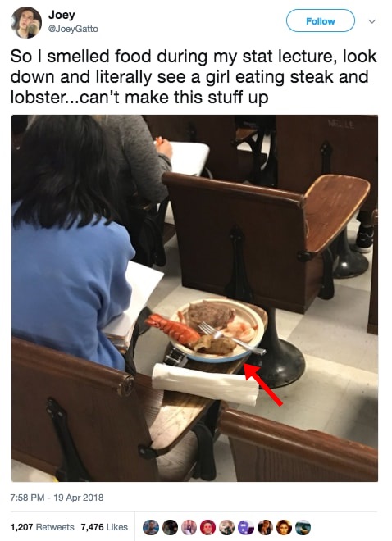Screen dimensions: 392x541
Task: Click the purple and white liker avatar
Action: click(246, 527)
